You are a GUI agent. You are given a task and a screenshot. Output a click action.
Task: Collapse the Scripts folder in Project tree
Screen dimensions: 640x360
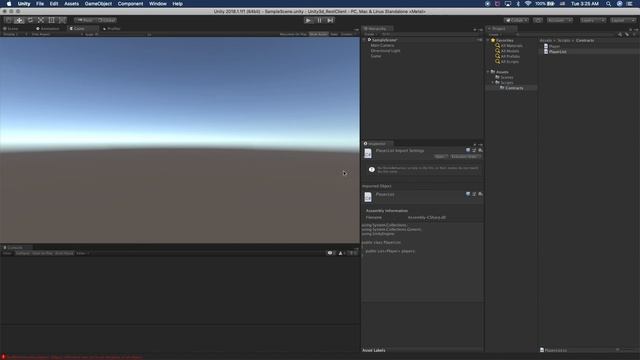pyautogui.click(x=493, y=82)
